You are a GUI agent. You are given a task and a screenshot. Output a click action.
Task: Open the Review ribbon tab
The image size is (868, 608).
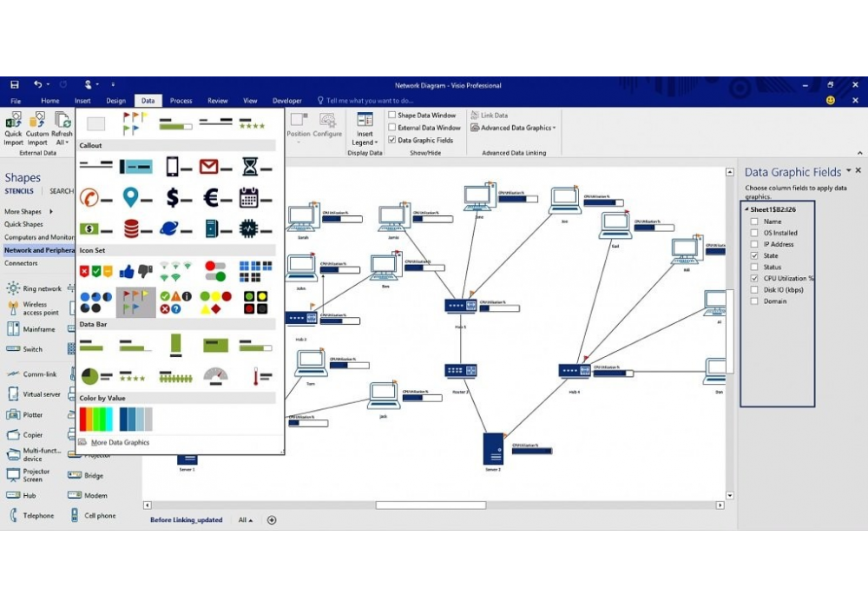point(218,100)
